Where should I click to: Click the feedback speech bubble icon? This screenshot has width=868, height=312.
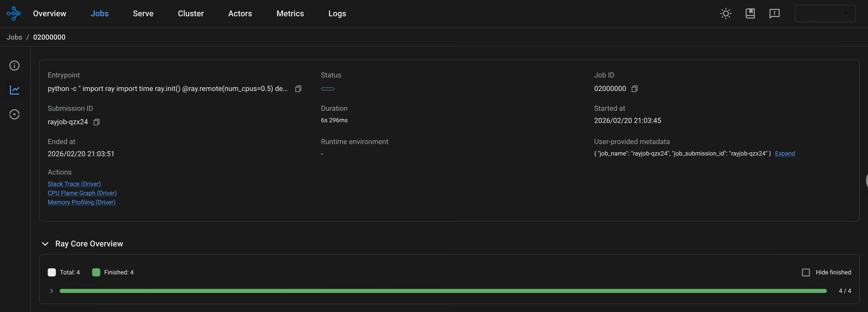click(774, 13)
